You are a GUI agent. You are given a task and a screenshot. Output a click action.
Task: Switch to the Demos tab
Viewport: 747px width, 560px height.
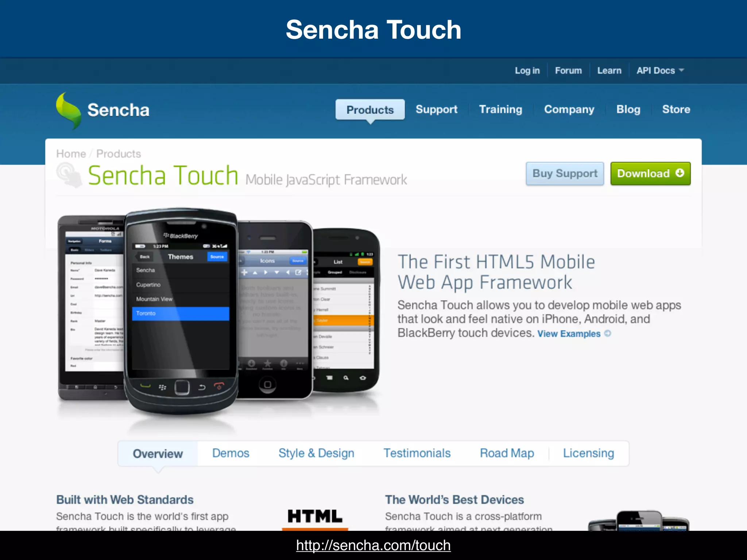[231, 453]
